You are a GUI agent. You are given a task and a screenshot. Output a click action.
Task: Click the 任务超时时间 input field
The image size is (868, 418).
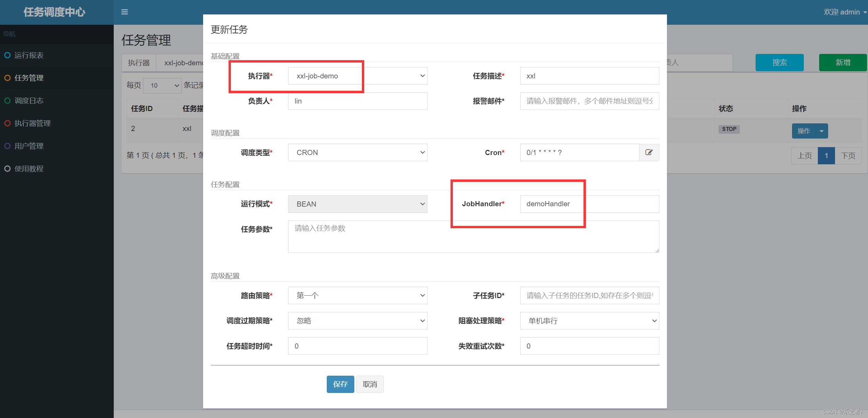click(x=358, y=346)
